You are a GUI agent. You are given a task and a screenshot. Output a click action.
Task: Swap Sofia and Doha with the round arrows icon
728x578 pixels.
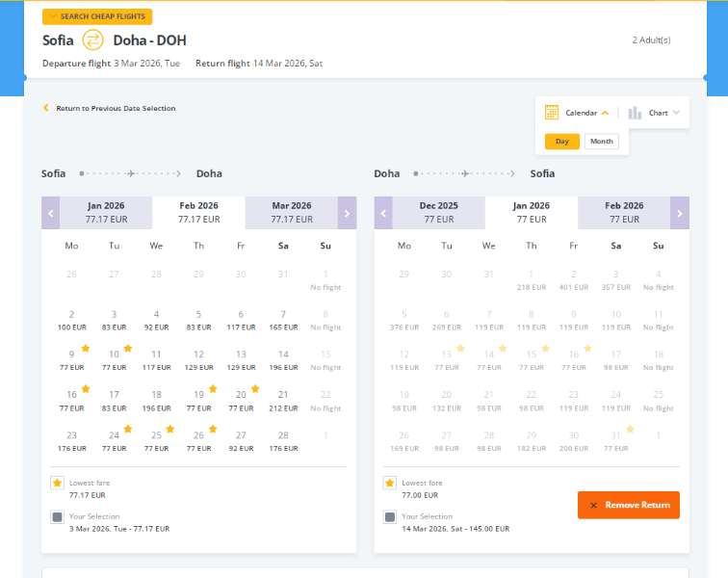point(92,39)
